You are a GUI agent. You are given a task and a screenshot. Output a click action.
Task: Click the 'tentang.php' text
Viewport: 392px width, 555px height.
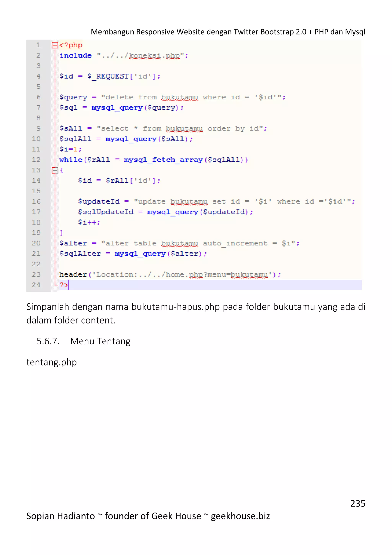pyautogui.click(x=51, y=362)
